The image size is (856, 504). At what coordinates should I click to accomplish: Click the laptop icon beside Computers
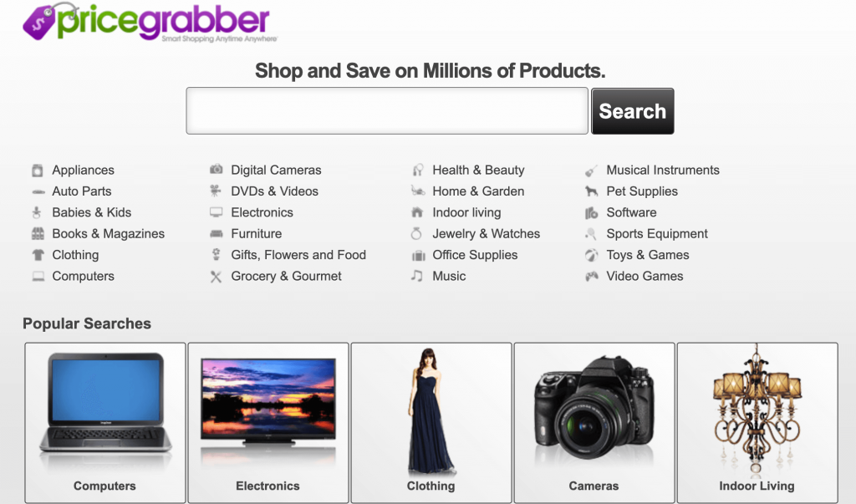(38, 277)
